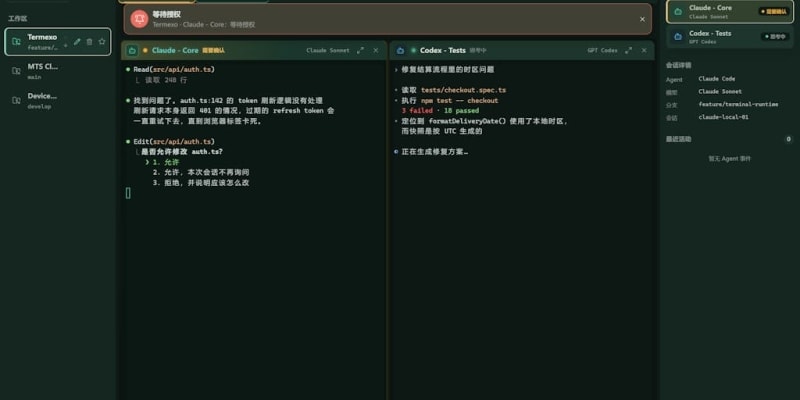Click the Device... workspace folder icon

(x=16, y=101)
